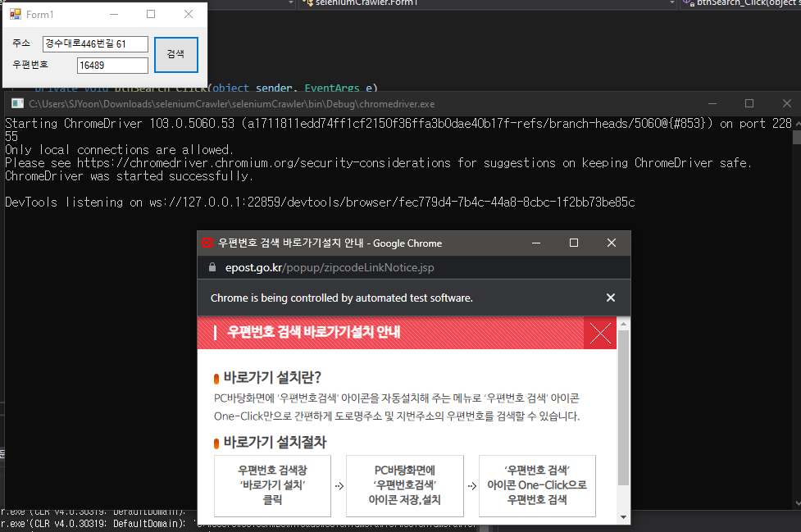The height and width of the screenshot is (532, 801).
Task: Click the chromedriver.exe console window icon
Action: click(17, 103)
